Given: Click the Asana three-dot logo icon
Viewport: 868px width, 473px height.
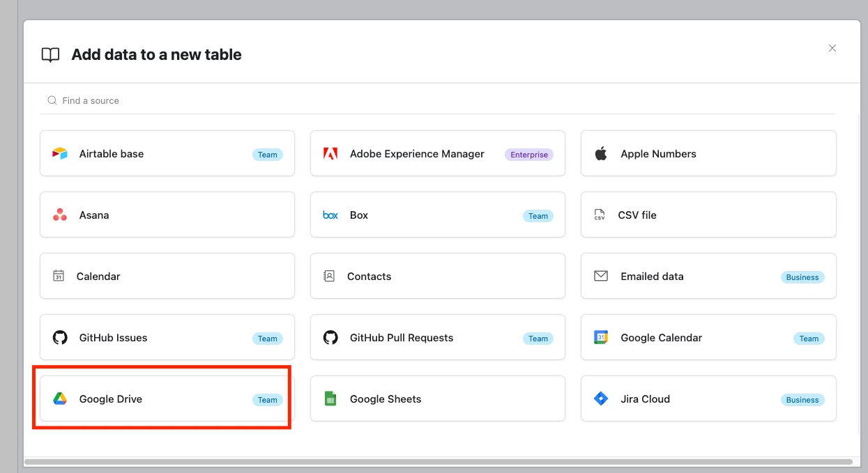Looking at the screenshot, I should (60, 215).
